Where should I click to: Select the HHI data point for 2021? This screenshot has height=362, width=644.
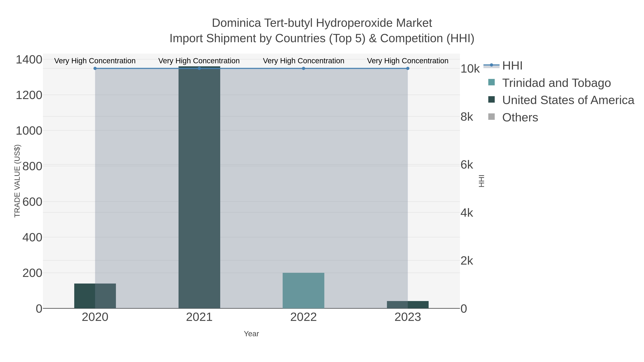point(199,68)
